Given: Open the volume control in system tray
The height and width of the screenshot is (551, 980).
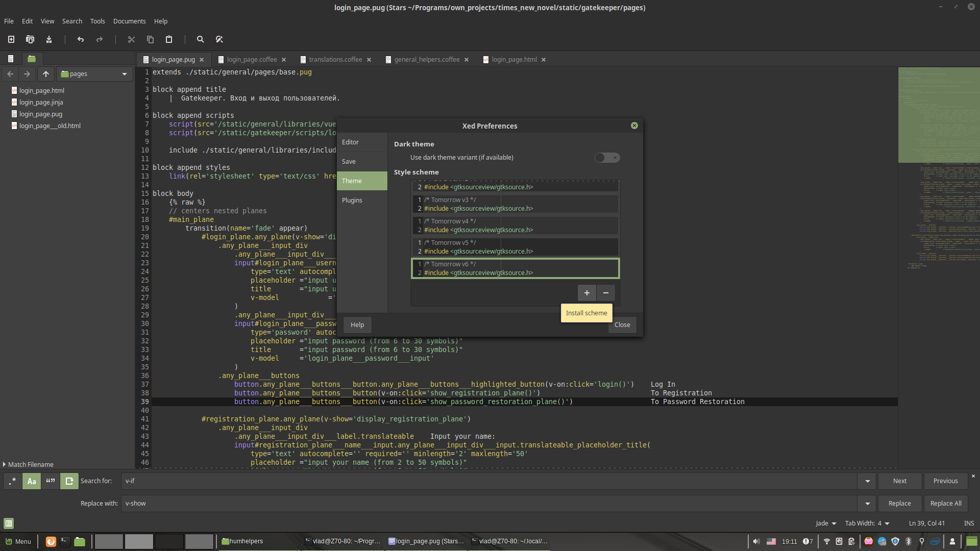Looking at the screenshot, I should coord(756,541).
